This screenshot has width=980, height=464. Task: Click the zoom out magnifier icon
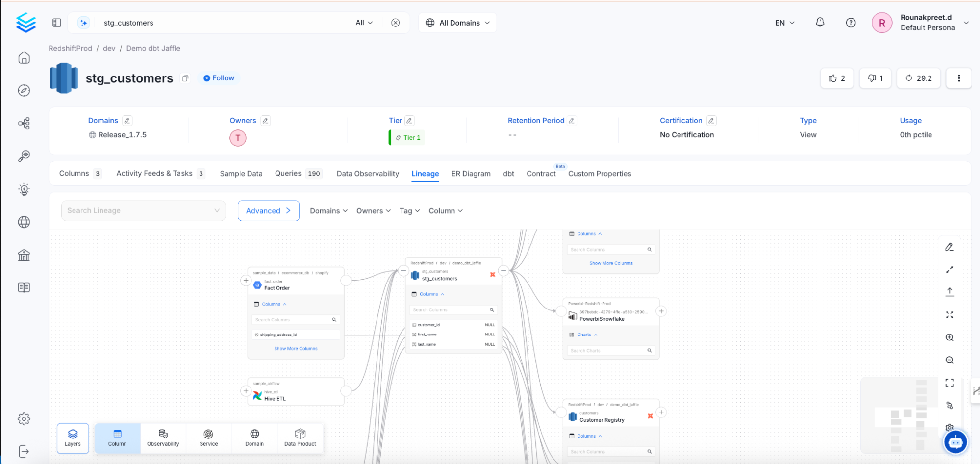pos(949,360)
